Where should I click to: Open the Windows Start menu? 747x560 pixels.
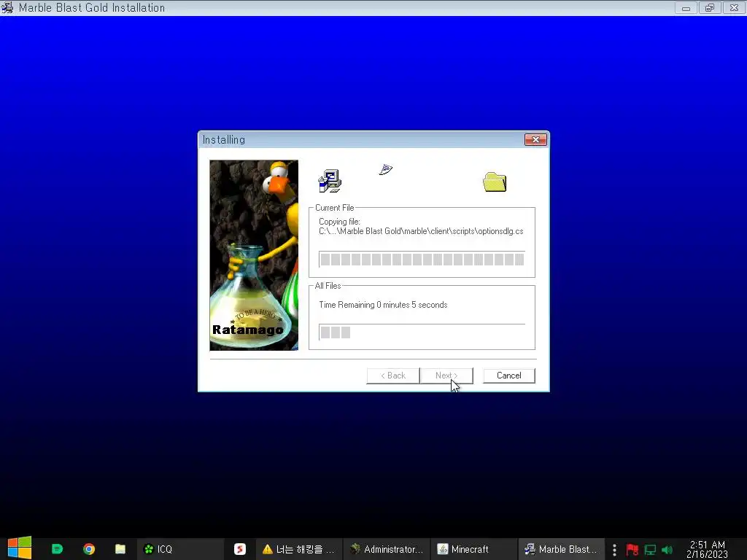click(x=20, y=548)
